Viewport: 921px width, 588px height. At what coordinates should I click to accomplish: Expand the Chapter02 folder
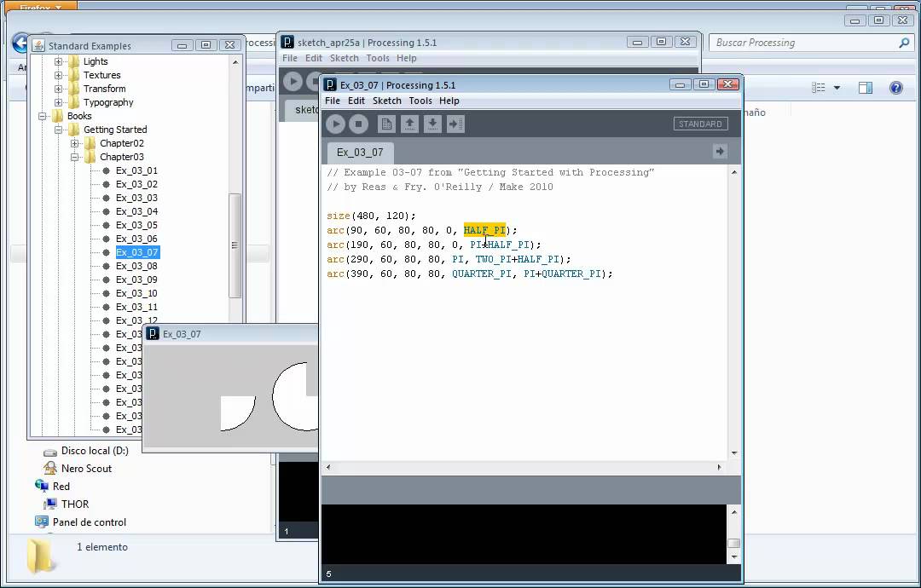[x=74, y=143]
